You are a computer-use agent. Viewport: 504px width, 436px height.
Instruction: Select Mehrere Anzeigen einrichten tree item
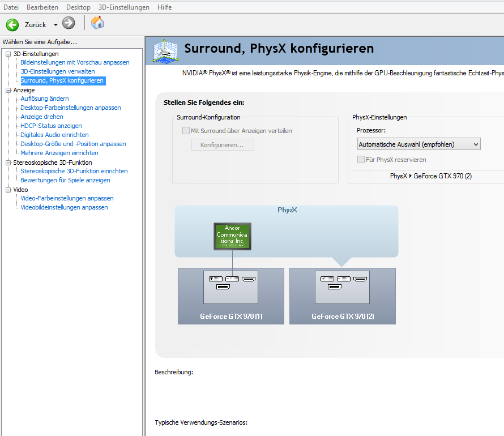59,153
